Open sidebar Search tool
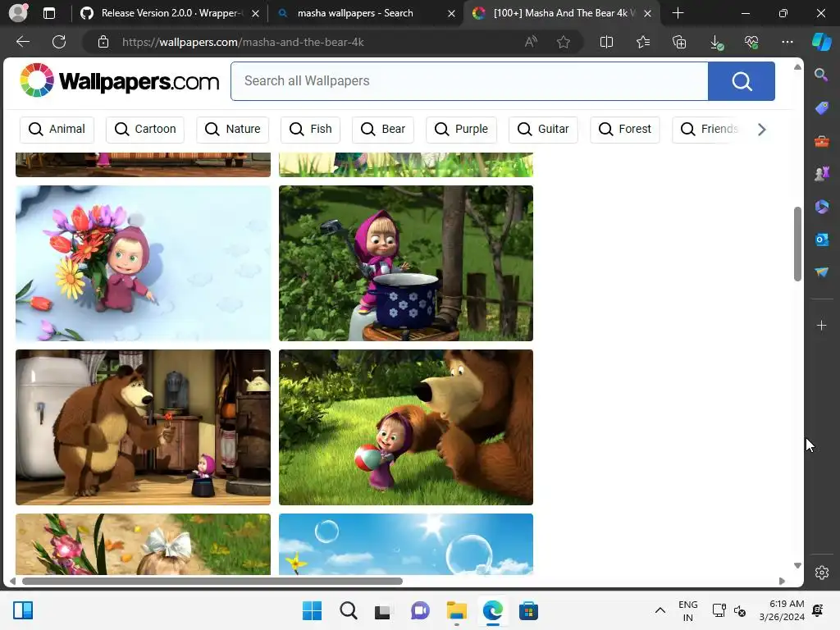The width and height of the screenshot is (840, 630). [x=821, y=75]
